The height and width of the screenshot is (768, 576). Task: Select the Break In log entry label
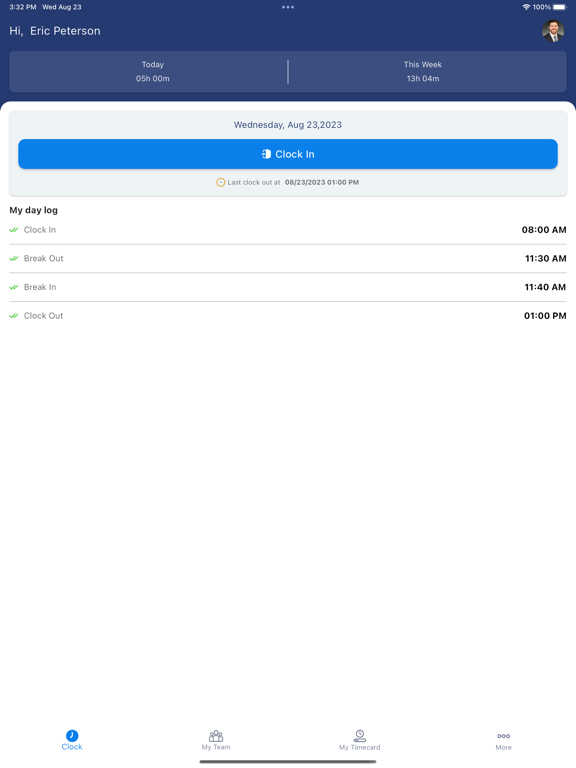40,287
